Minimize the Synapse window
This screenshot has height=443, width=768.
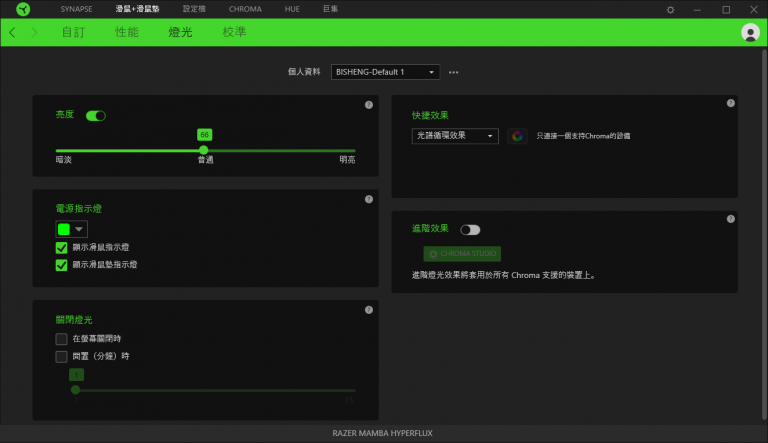click(x=697, y=10)
